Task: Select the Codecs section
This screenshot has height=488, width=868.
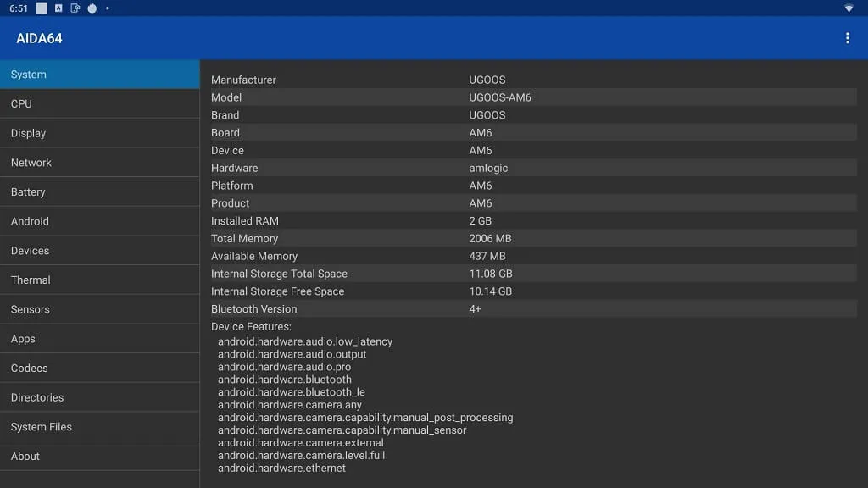Action: (99, 368)
